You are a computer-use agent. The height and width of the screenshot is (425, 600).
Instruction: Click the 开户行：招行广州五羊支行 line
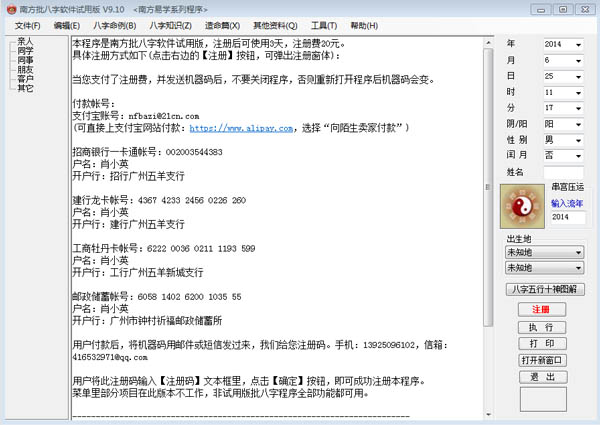coord(129,176)
